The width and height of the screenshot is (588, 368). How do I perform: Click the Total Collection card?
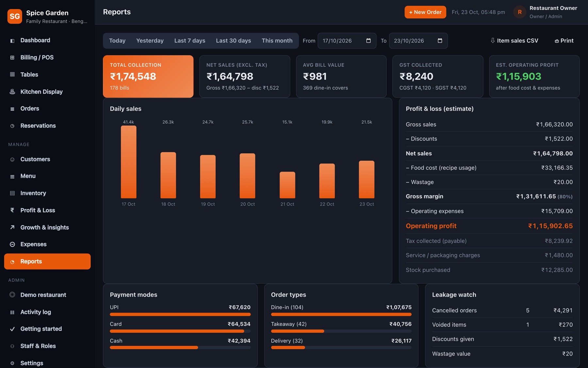click(148, 76)
